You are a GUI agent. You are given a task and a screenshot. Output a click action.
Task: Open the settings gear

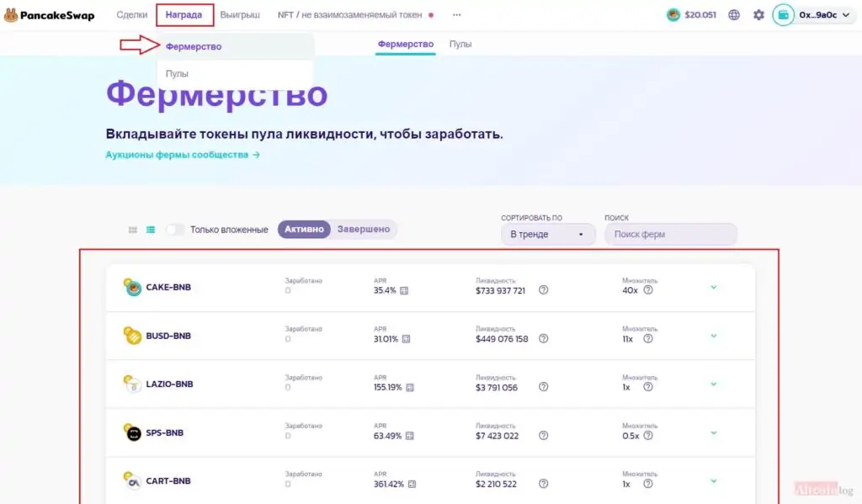(x=758, y=15)
